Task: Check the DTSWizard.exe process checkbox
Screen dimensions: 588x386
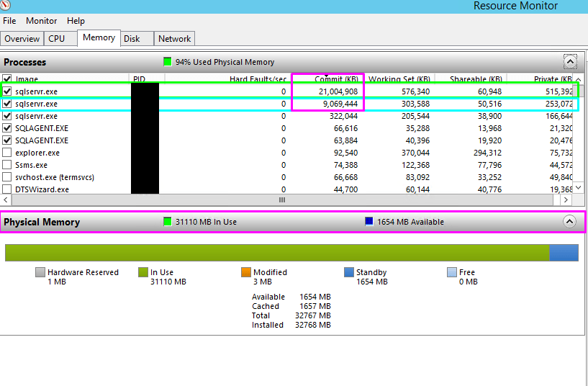Action: pos(6,189)
